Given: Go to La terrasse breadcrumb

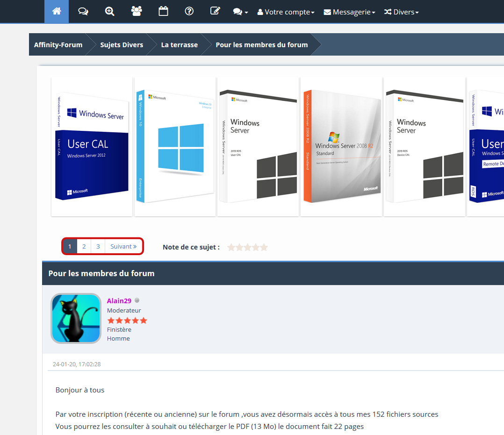Looking at the screenshot, I should pyautogui.click(x=180, y=45).
